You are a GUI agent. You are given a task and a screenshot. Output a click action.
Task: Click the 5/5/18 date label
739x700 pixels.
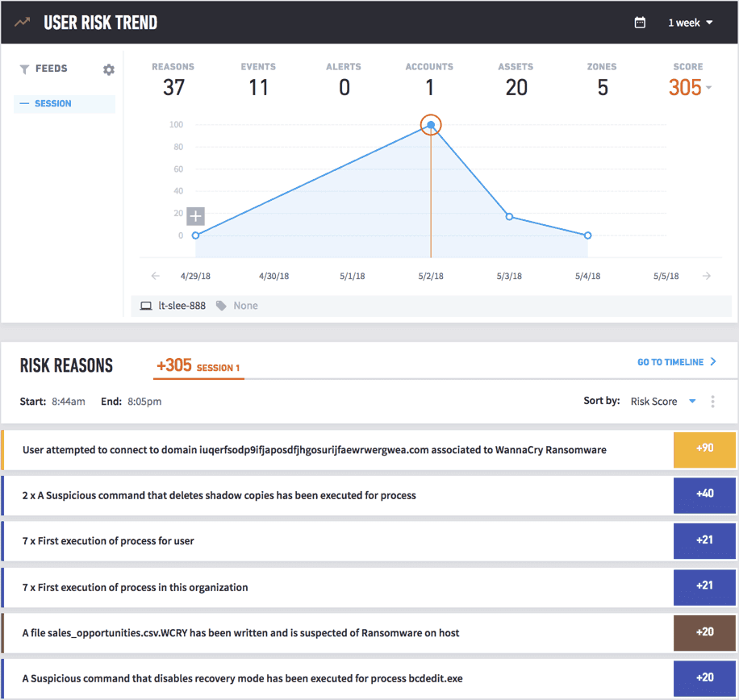666,276
